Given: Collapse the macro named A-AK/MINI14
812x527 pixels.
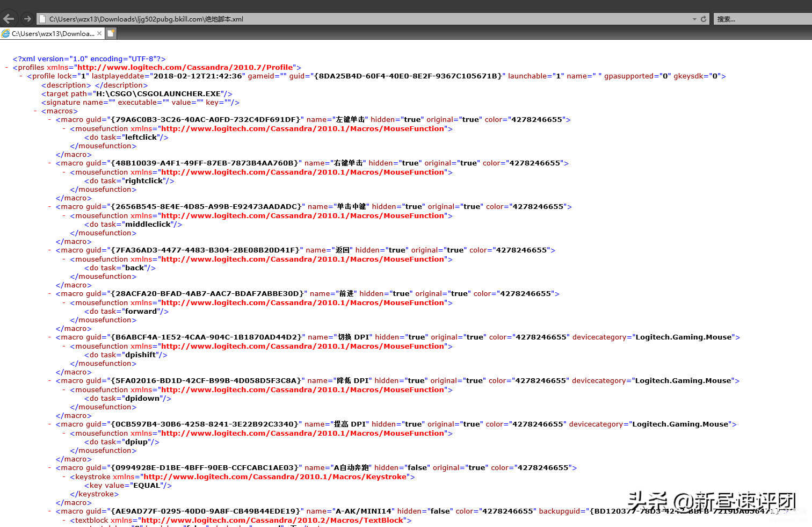Looking at the screenshot, I should coord(50,511).
